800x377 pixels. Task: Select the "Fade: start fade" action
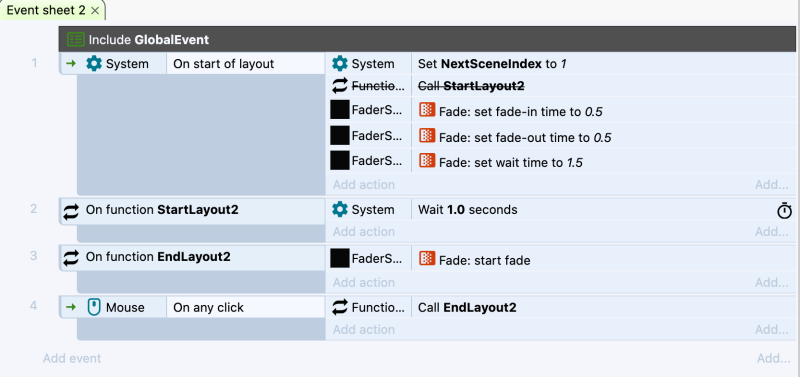[x=485, y=260]
